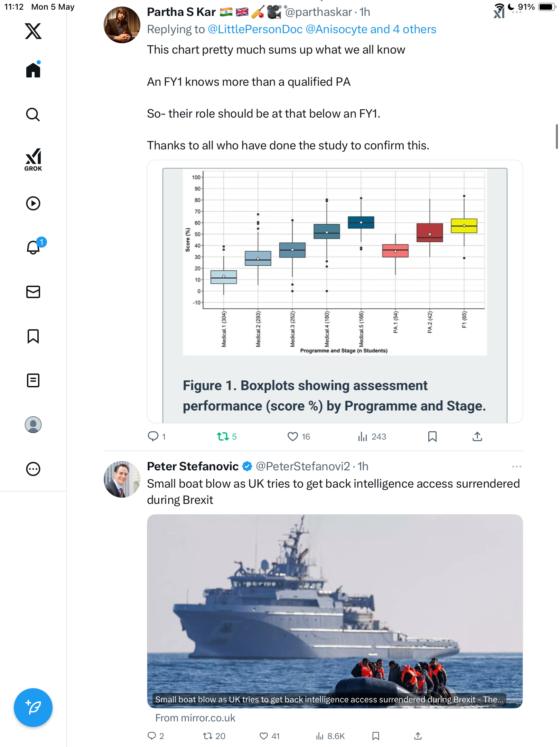This screenshot has height=747, width=560.
Task: Open profile avatar in sidebar
Action: click(33, 424)
